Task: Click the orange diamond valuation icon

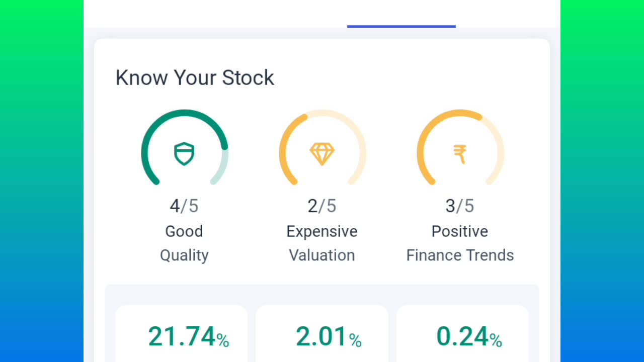Action: [x=322, y=153]
